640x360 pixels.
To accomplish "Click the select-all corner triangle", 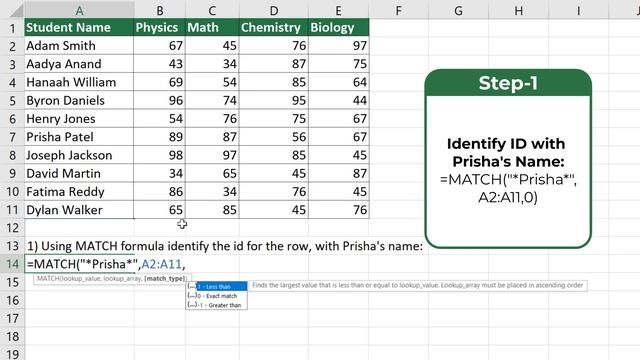I will tap(16, 11).
